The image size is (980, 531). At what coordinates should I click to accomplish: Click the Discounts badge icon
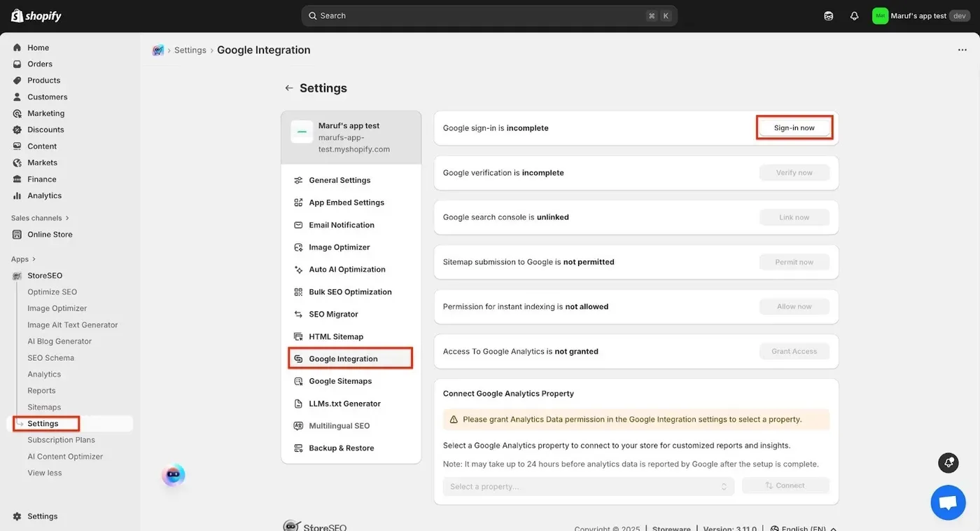click(x=17, y=130)
